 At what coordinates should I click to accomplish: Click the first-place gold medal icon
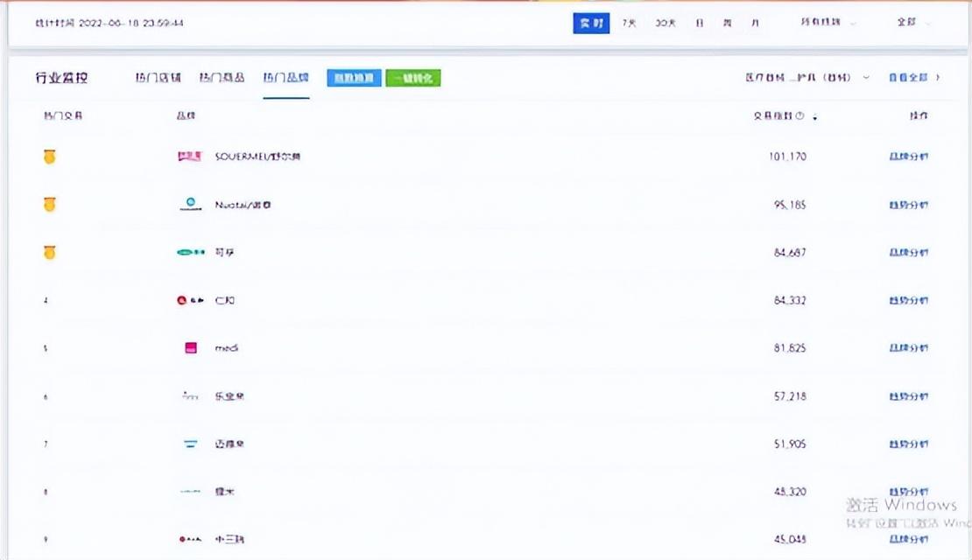pos(50,157)
